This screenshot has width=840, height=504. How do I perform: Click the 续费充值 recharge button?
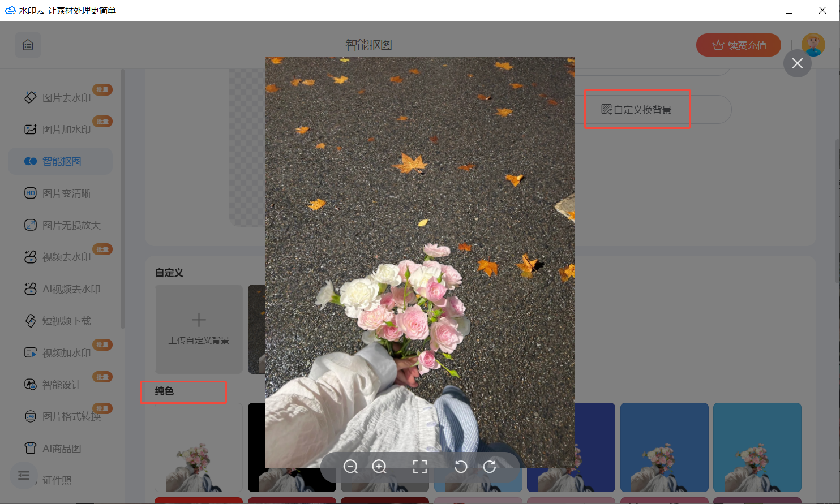point(738,44)
